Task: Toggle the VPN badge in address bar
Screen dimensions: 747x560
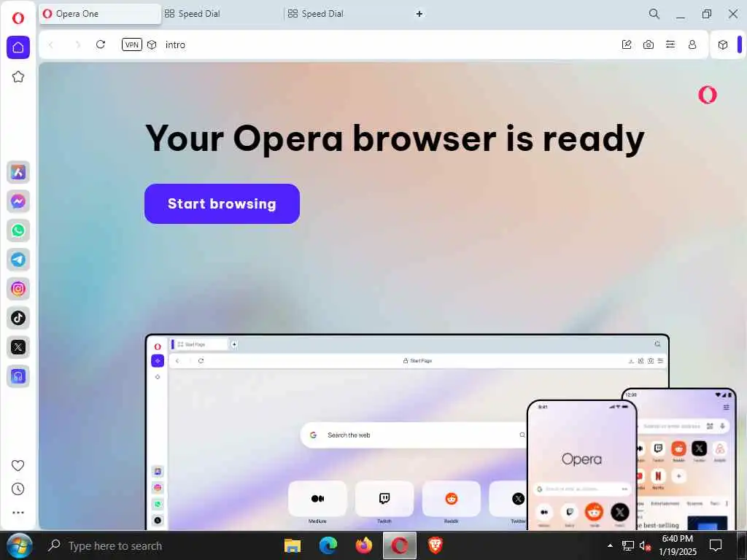Action: pos(132,44)
